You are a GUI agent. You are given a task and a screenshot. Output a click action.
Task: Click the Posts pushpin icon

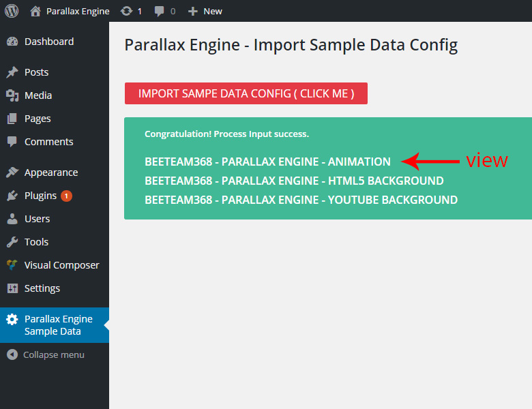pyautogui.click(x=12, y=72)
